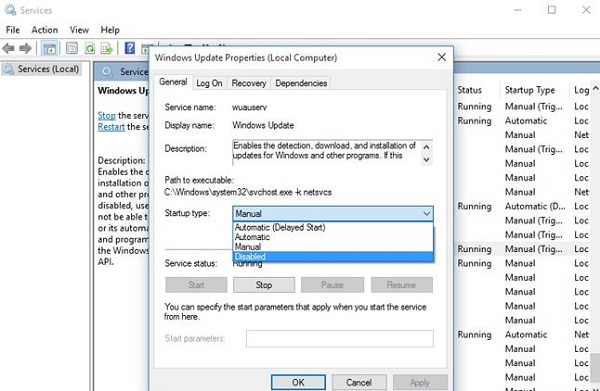This screenshot has width=600, height=391.
Task: Switch to the Recovery tab
Action: [249, 83]
